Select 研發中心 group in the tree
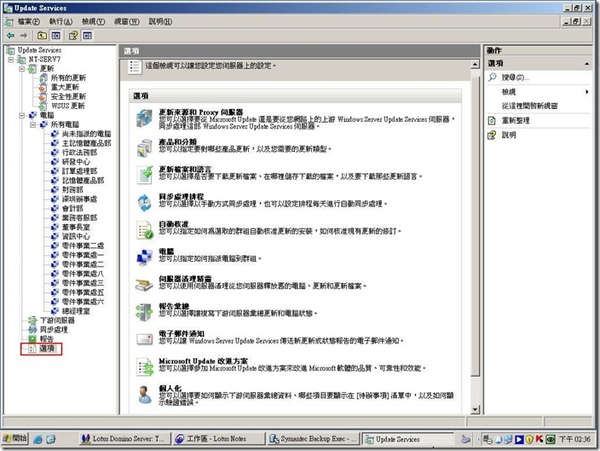 click(76, 162)
